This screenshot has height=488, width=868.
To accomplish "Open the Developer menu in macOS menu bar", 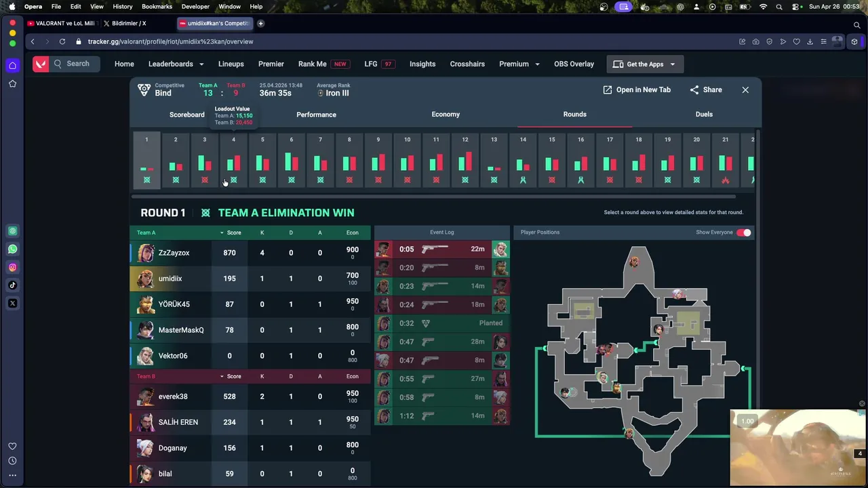I will click(195, 7).
